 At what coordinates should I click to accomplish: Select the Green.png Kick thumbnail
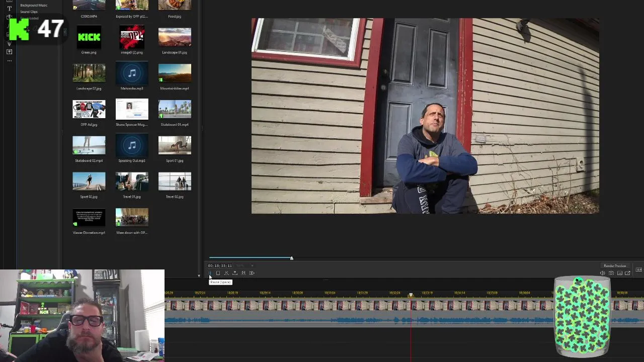tap(89, 37)
